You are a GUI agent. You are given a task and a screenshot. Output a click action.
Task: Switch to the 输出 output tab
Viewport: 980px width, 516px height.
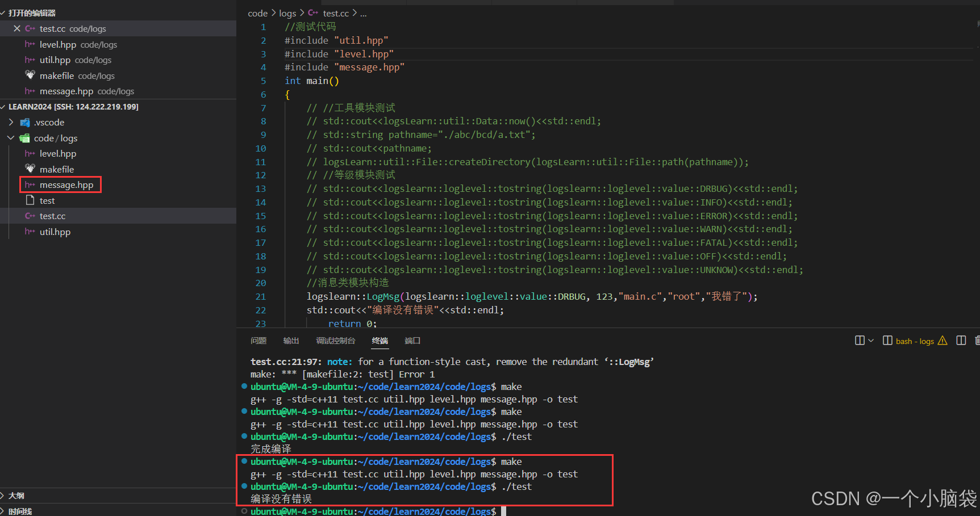291,341
